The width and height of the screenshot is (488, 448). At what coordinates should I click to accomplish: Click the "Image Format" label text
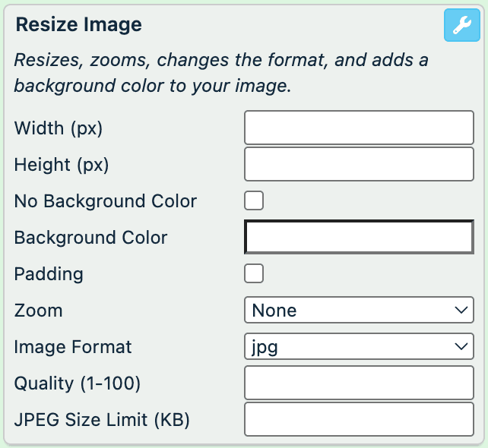[73, 347]
